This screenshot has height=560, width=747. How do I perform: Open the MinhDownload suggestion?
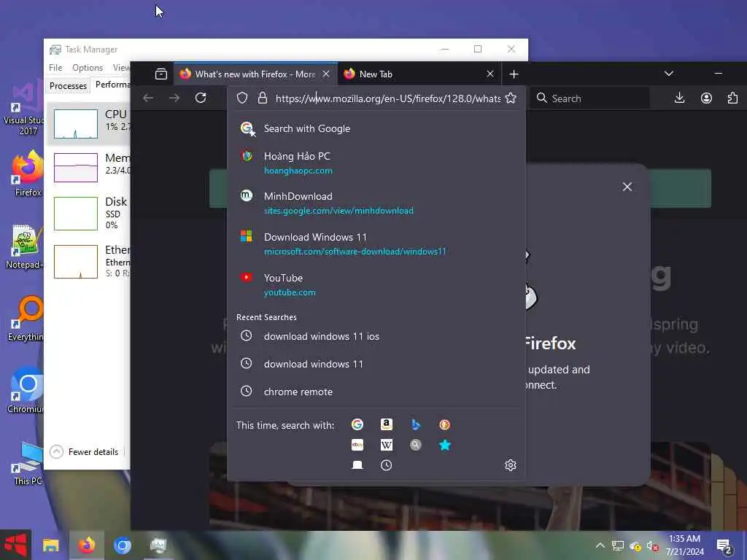376,203
